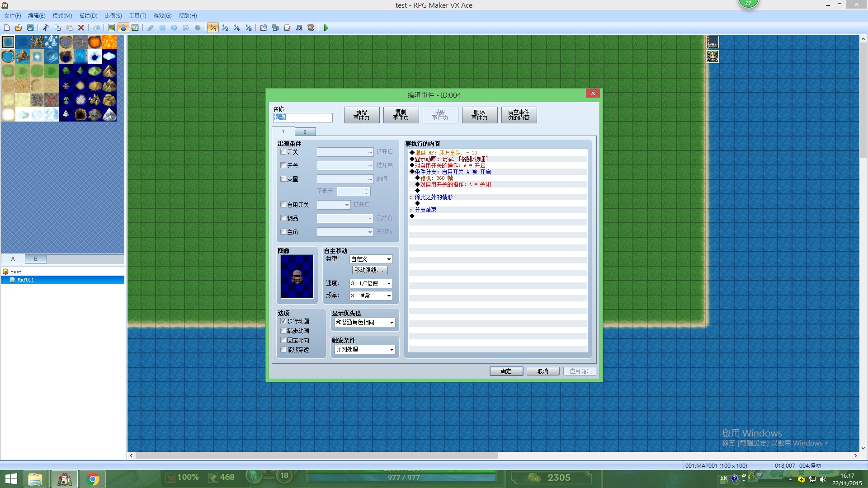Image resolution: width=868 pixels, height=488 pixels.
Task: Open the Sound Test music note icon
Action: (x=299, y=28)
